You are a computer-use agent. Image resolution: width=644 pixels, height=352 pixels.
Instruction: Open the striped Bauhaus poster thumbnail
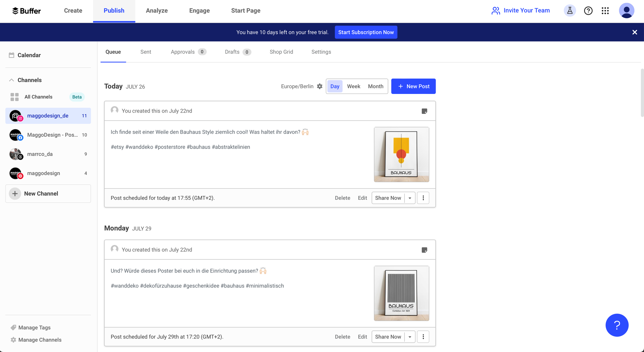pyautogui.click(x=401, y=293)
